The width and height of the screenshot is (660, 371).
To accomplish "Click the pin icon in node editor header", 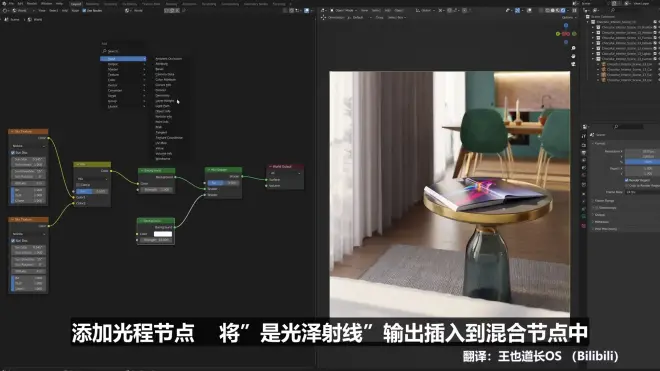I will 184,11.
